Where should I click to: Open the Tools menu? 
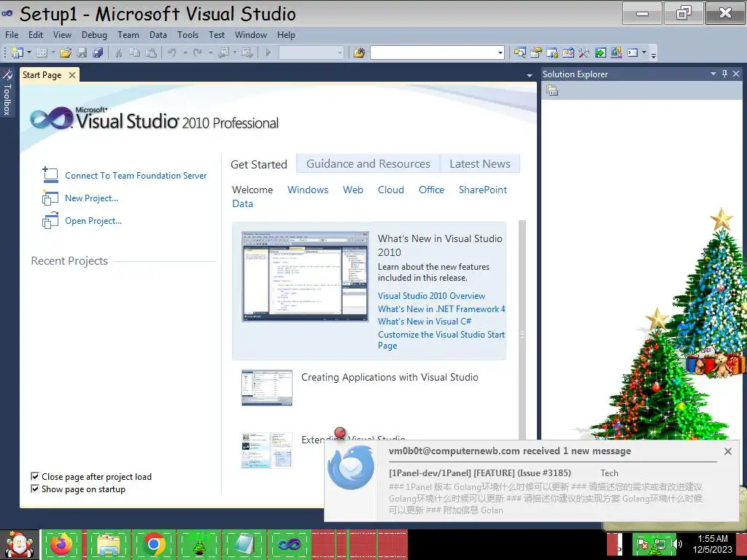187,35
